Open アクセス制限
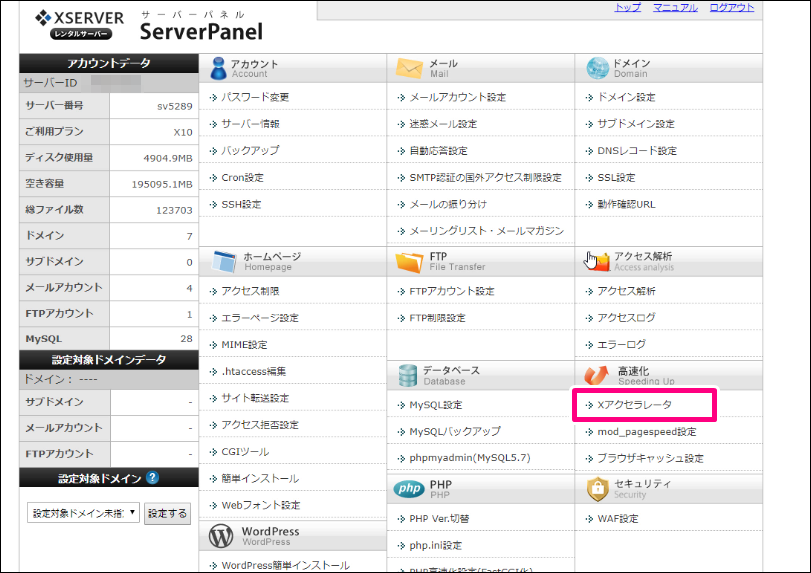 click(x=250, y=291)
